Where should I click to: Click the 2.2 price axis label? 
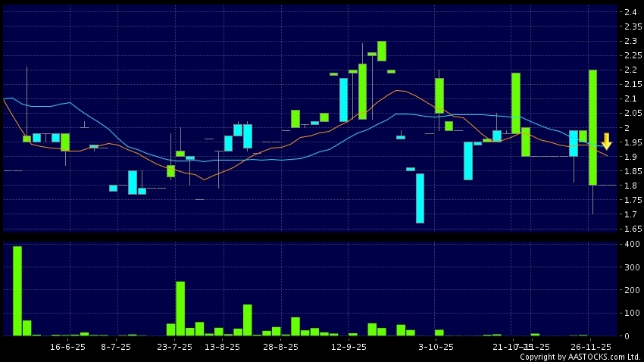(x=630, y=70)
